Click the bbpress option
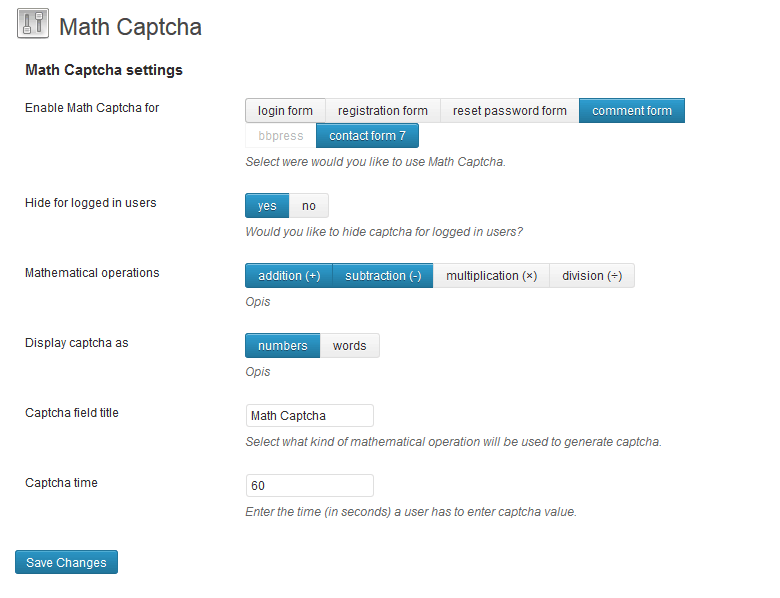Viewport: 780px width, 598px height. coord(280,136)
